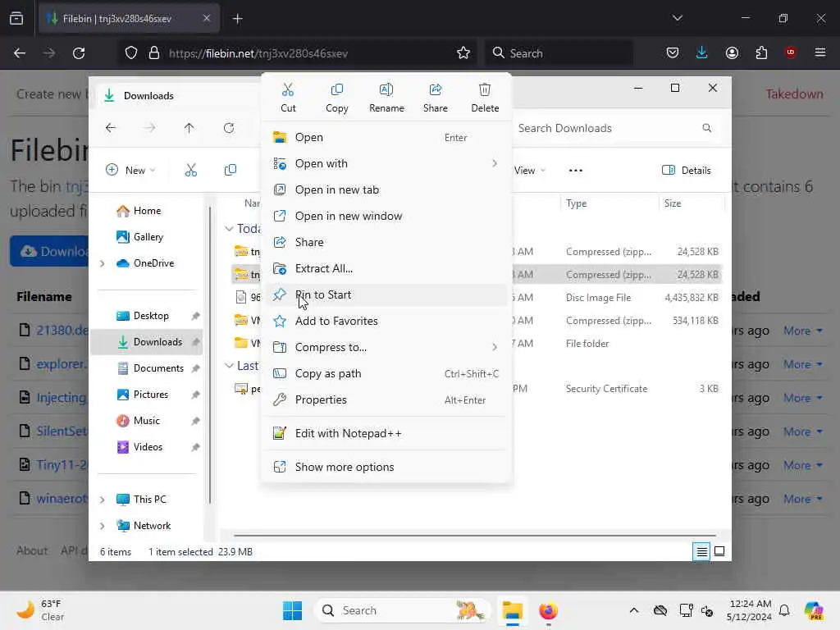840x630 pixels.
Task: Select Pictures in the navigation pane
Action: [143, 395]
